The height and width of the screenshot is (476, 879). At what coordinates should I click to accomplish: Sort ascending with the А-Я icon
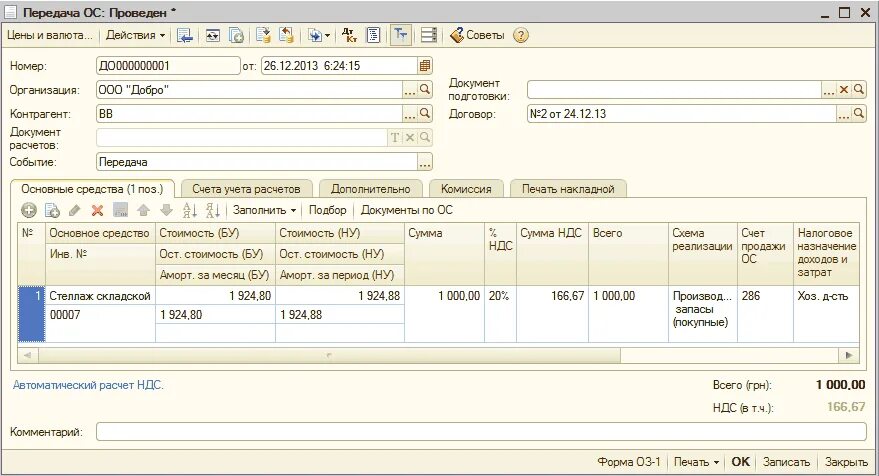click(x=189, y=210)
